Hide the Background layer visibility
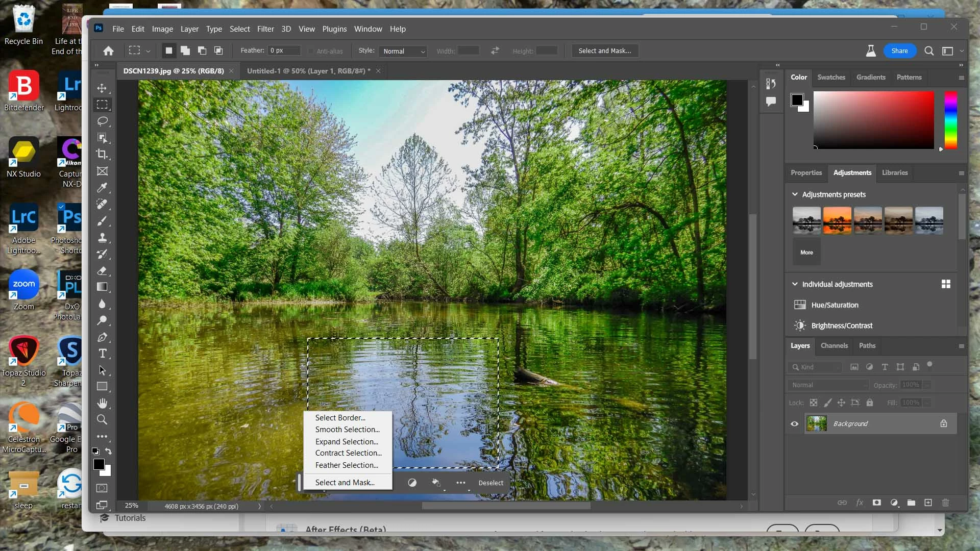Screen dimensions: 980x551 tap(794, 423)
